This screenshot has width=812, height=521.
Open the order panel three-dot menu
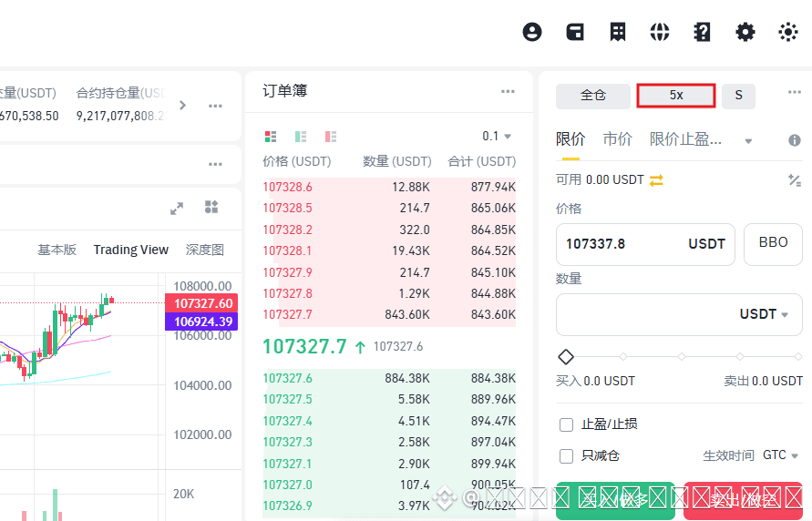pyautogui.click(x=795, y=92)
